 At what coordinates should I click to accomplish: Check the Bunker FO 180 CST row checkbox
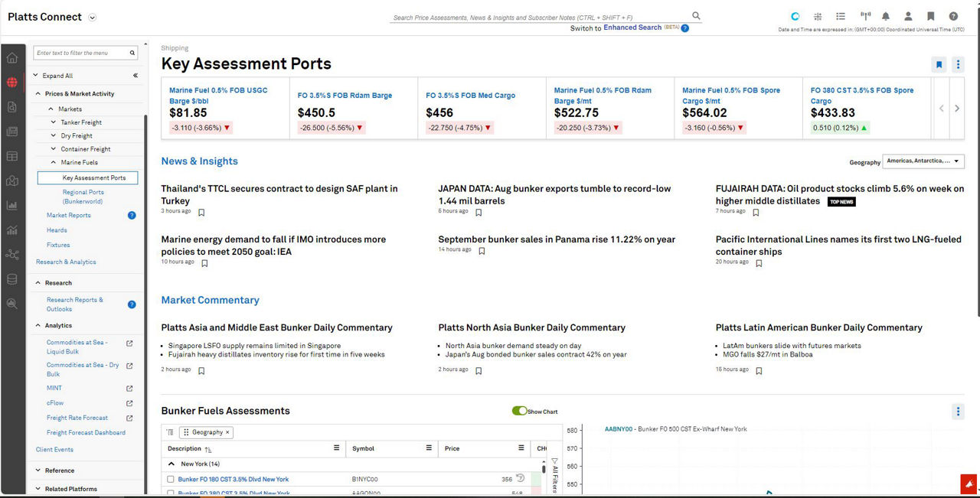[171, 480]
